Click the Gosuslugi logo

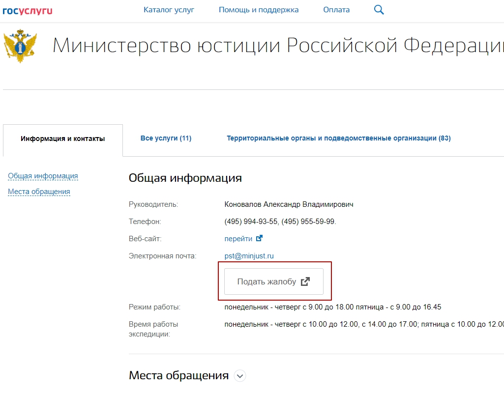(x=28, y=10)
